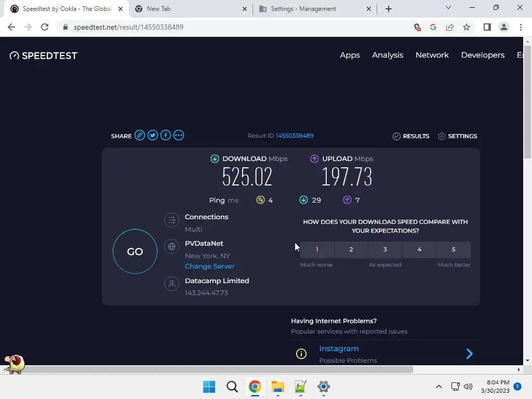Click the Connections icon
This screenshot has width=532, height=399.
[x=171, y=220]
